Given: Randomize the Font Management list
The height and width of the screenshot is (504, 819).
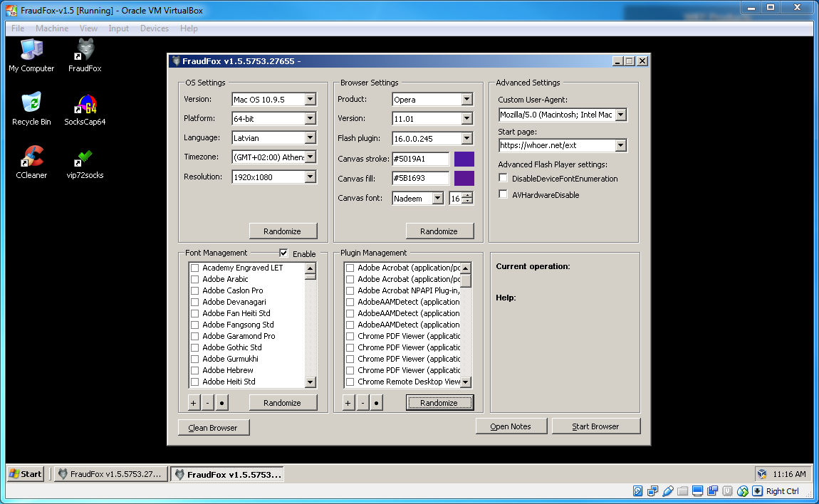Looking at the screenshot, I should [283, 403].
